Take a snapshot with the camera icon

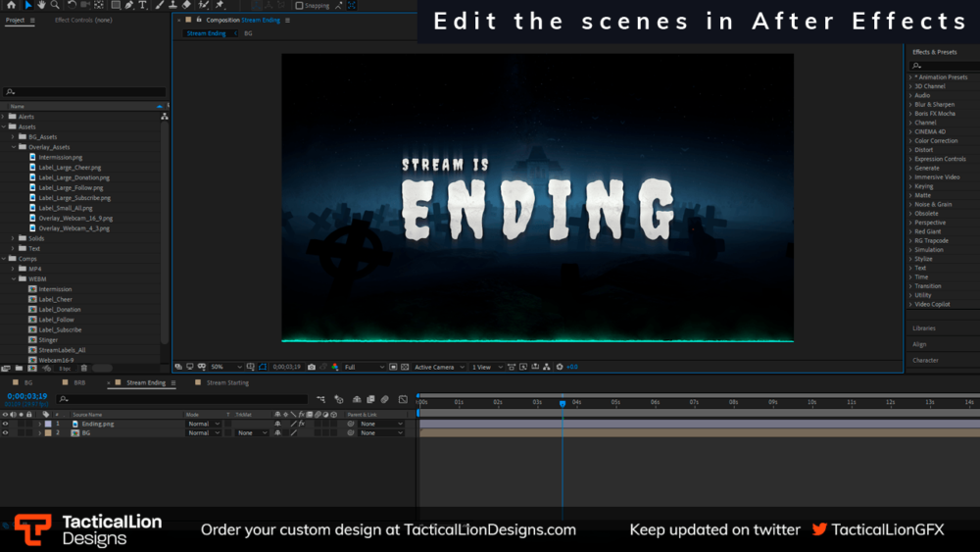312,367
